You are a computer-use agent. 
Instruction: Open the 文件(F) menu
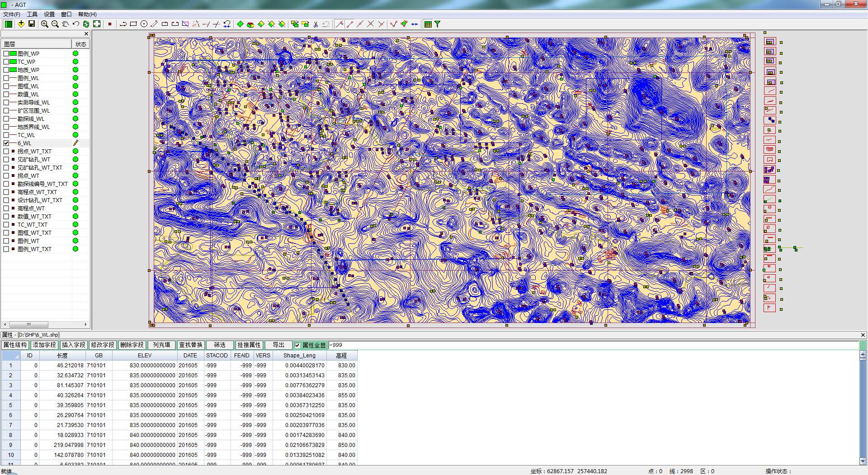coord(12,14)
